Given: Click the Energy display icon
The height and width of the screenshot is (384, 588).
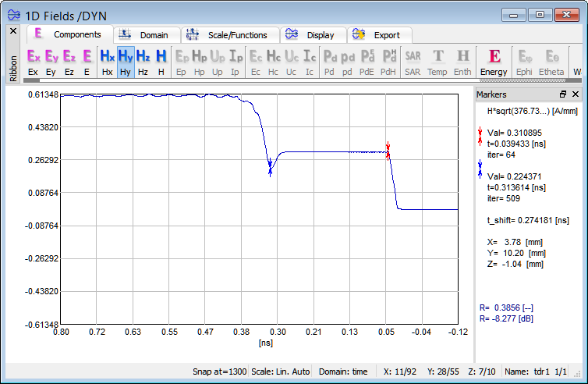Looking at the screenshot, I should pos(494,62).
